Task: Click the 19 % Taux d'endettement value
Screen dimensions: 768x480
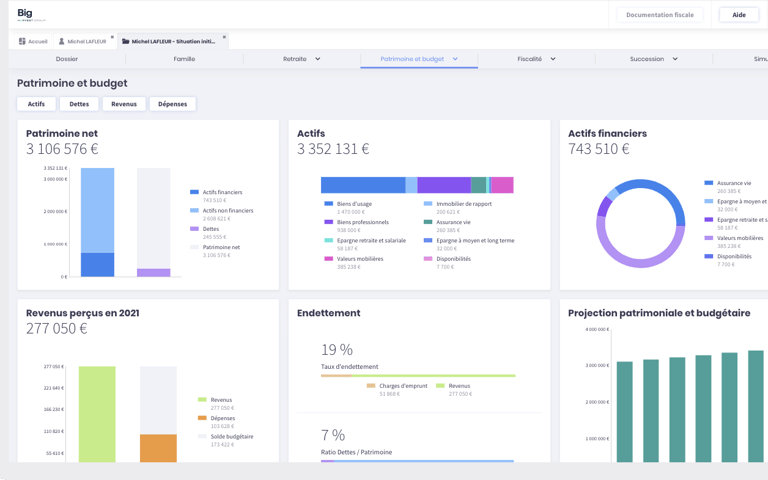Action: [337, 350]
